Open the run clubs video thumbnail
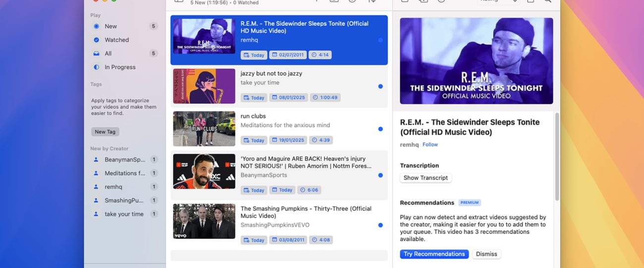The height and width of the screenshot is (268, 644). pos(204,129)
